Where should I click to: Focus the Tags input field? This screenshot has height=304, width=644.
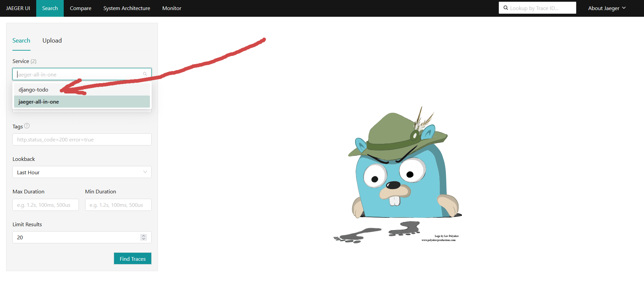[82, 139]
